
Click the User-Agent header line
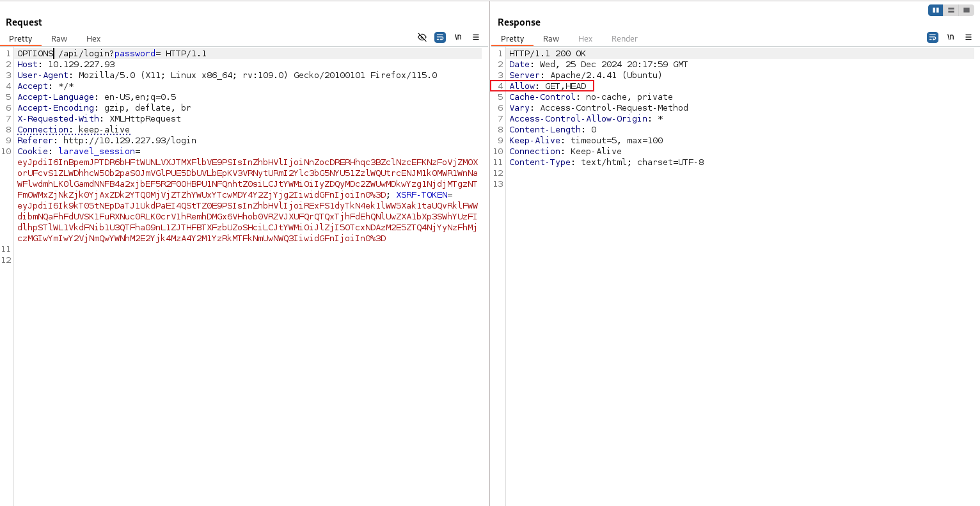(x=227, y=75)
